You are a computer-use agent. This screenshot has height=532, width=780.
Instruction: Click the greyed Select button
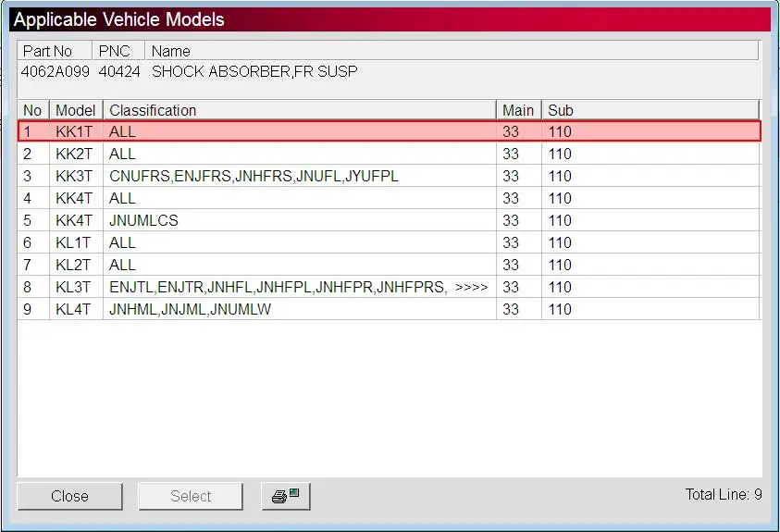tap(191, 496)
